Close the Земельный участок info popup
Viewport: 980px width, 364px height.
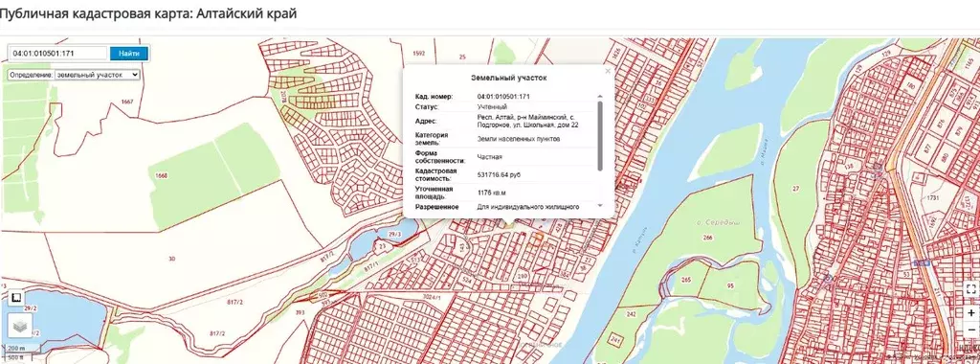608,71
